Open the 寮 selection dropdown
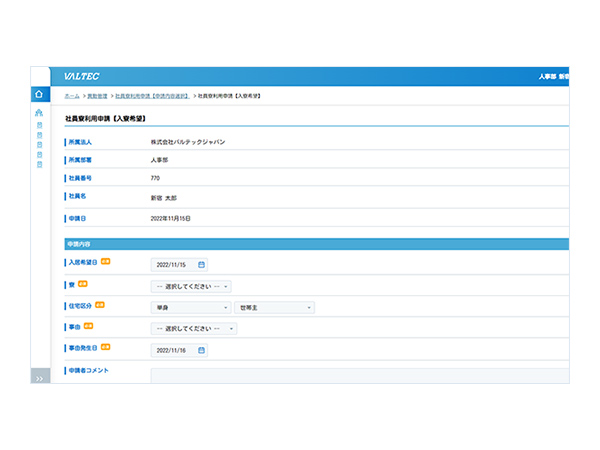 pos(191,286)
